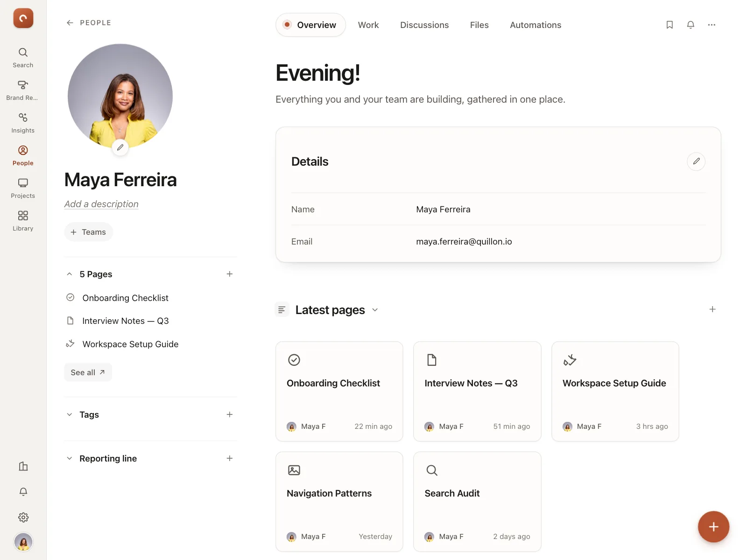Switch to the Overview tab
This screenshot has height=560, width=747.
[x=310, y=25]
